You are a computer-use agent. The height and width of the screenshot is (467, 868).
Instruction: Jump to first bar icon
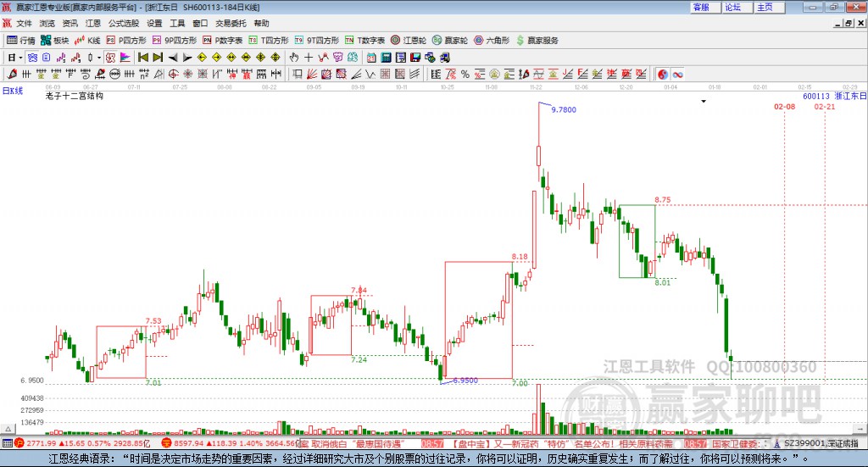click(142, 58)
